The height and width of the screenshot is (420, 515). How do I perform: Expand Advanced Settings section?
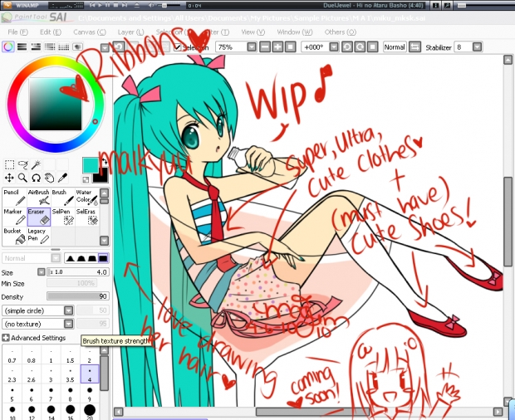point(5,338)
